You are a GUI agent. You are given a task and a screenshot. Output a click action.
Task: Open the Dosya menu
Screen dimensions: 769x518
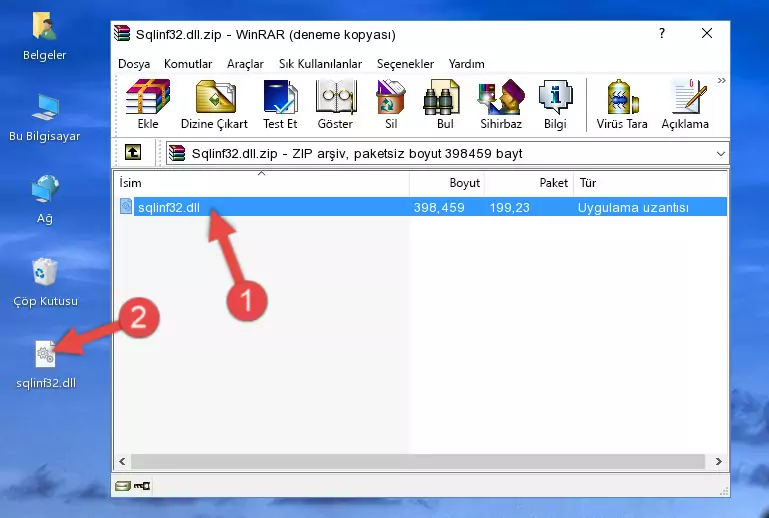point(134,64)
